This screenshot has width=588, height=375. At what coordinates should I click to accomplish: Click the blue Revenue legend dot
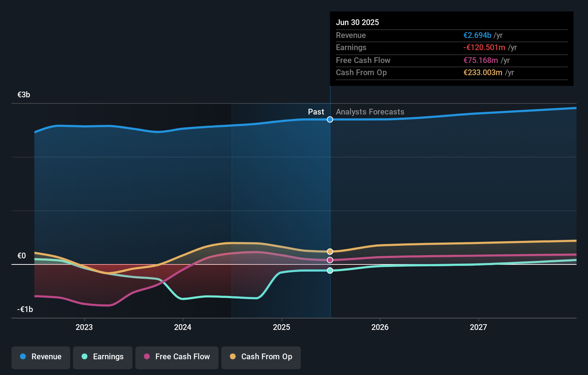pos(23,357)
